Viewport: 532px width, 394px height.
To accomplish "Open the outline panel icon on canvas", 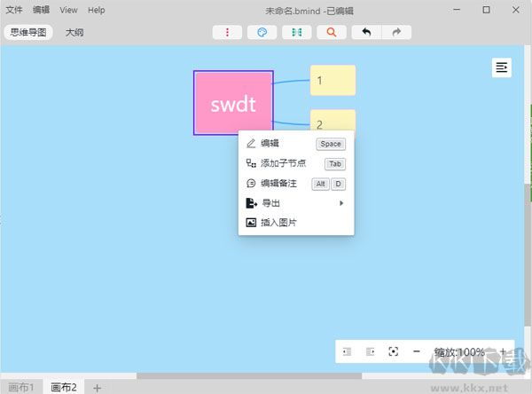I will click(502, 67).
